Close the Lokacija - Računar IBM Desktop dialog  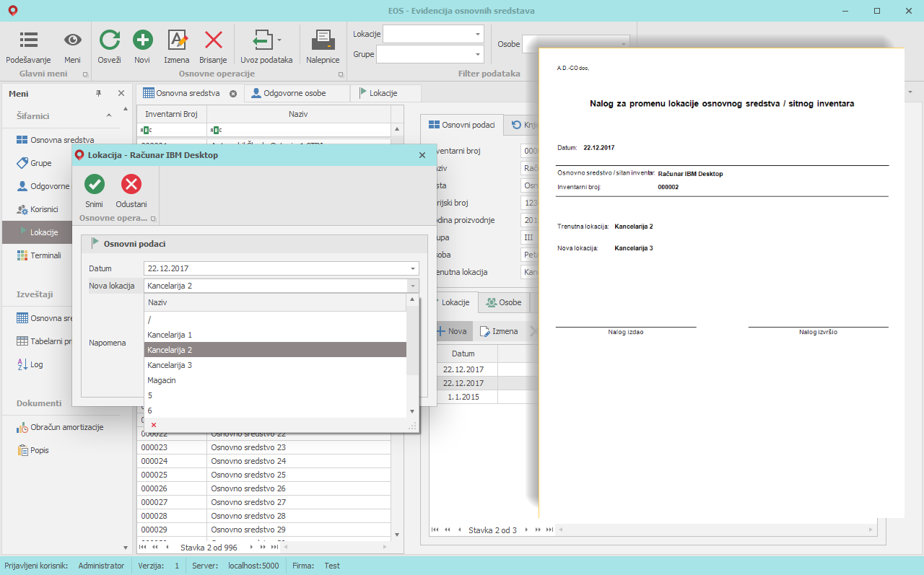[x=422, y=155]
